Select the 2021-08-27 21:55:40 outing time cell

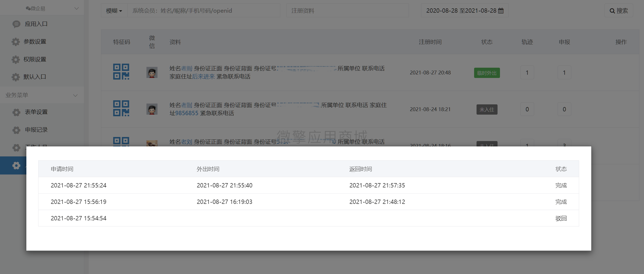click(x=225, y=186)
